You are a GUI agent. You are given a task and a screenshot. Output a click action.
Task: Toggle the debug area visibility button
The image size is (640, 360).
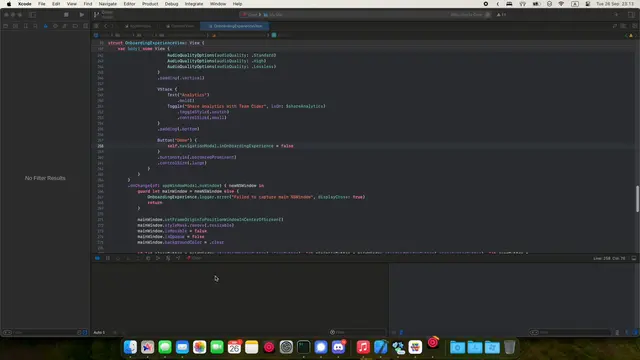(634, 258)
